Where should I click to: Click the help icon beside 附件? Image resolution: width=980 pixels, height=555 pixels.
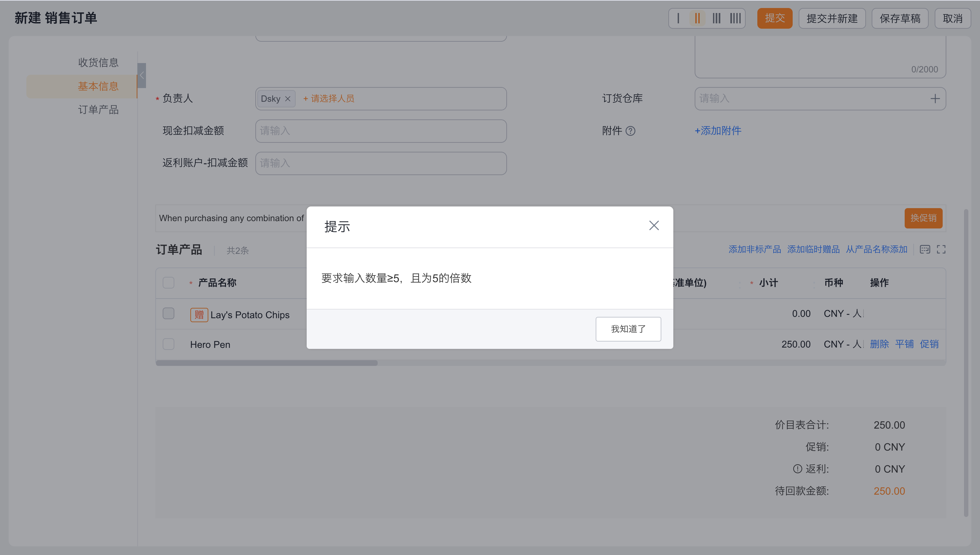[x=630, y=131]
